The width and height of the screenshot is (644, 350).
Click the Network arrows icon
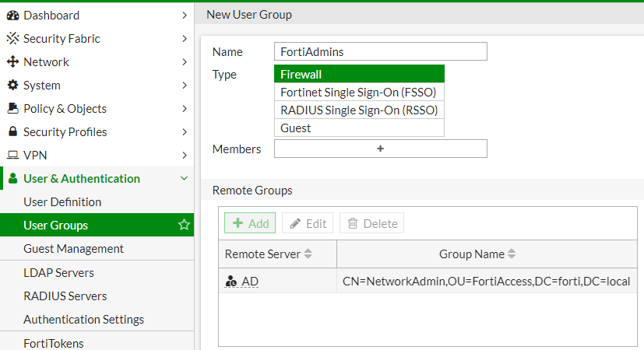(12, 62)
